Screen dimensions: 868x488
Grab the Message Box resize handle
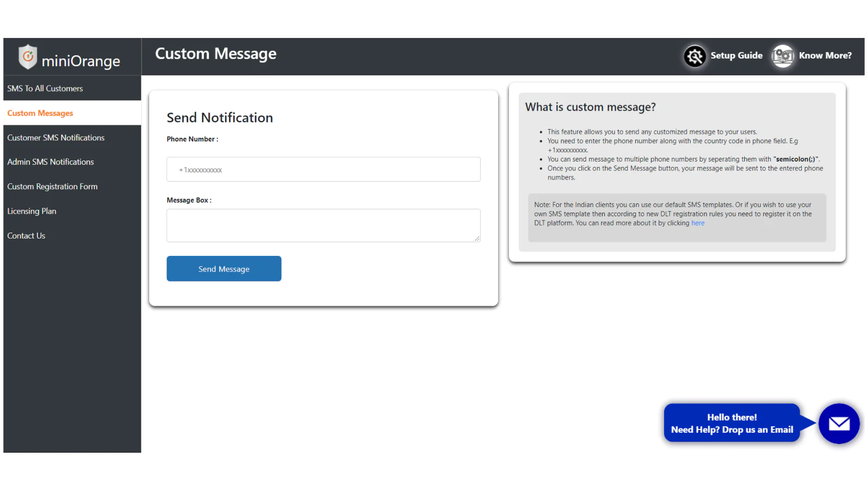pyautogui.click(x=477, y=239)
